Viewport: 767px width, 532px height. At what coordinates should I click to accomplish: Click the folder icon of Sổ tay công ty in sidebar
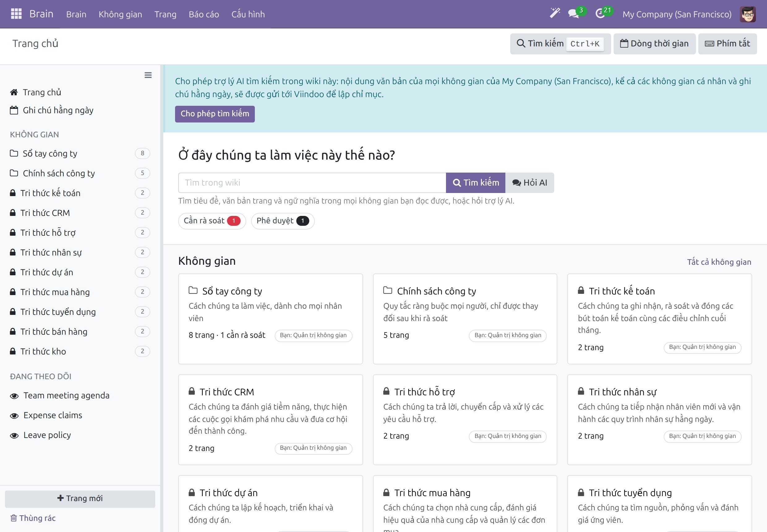pos(14,153)
